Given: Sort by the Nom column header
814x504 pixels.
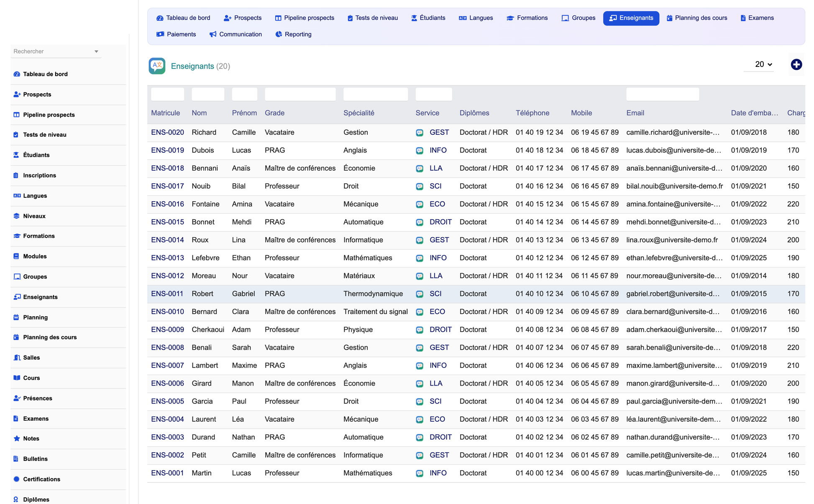Looking at the screenshot, I should (199, 113).
